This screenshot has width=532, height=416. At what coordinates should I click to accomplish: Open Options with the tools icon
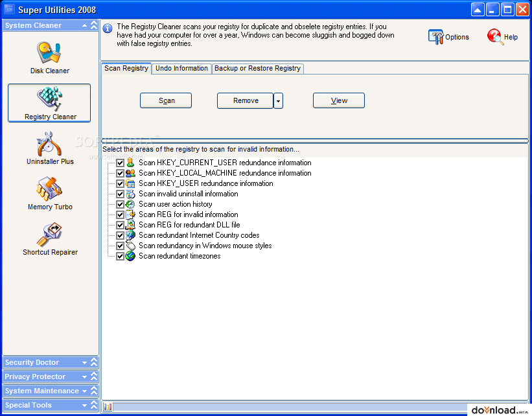[435, 37]
